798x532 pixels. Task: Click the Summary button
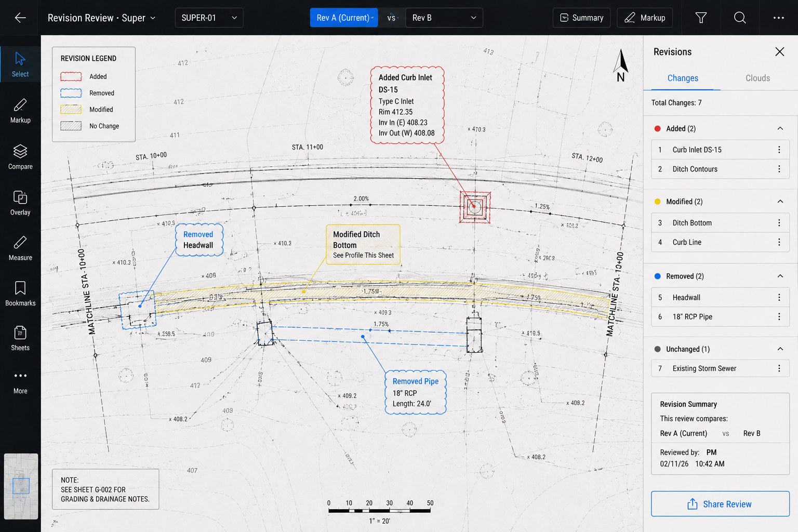click(581, 18)
